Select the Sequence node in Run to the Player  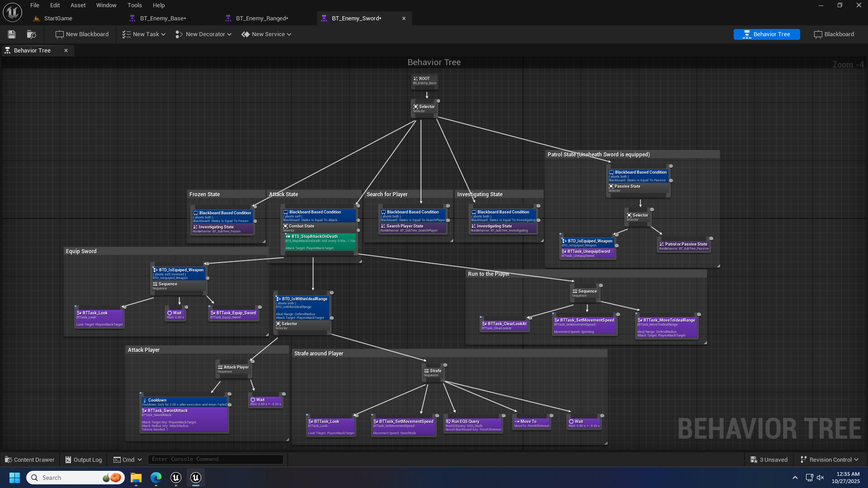pyautogui.click(x=585, y=293)
